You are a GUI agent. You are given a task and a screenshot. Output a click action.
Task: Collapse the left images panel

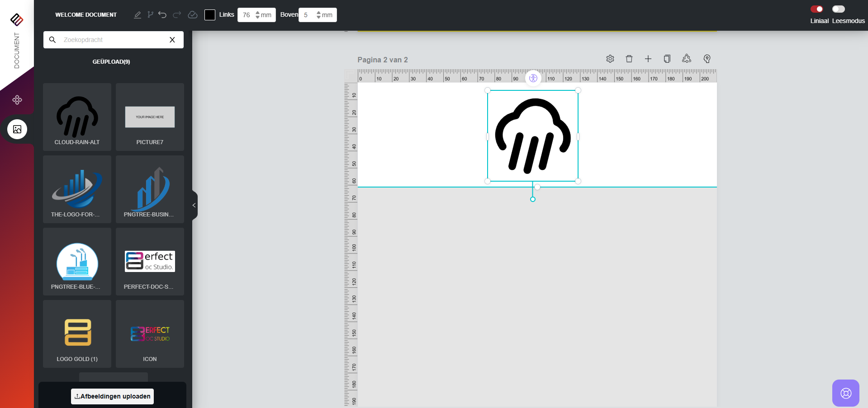coord(194,206)
